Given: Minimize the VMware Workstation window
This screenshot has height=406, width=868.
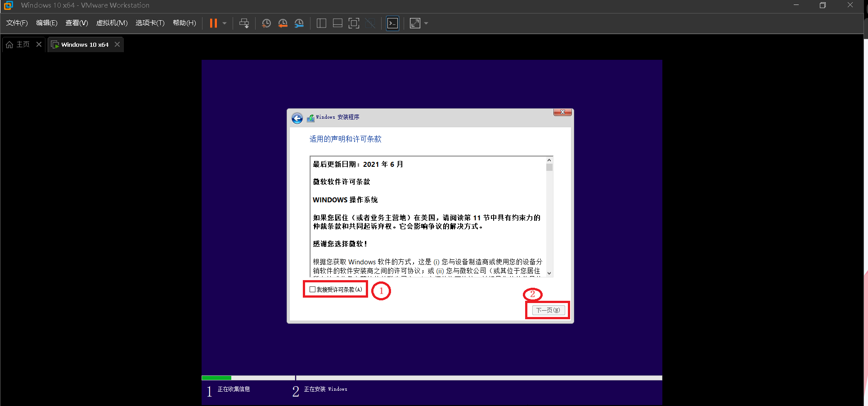Looking at the screenshot, I should click(796, 5).
